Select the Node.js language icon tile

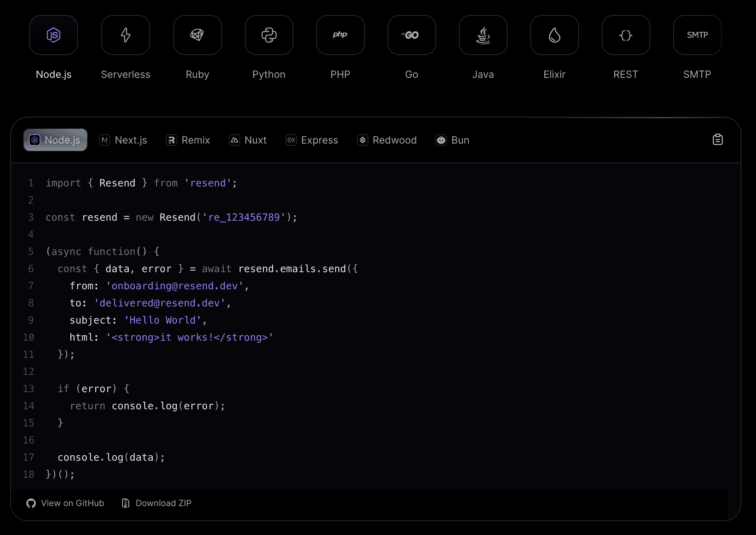click(x=54, y=35)
